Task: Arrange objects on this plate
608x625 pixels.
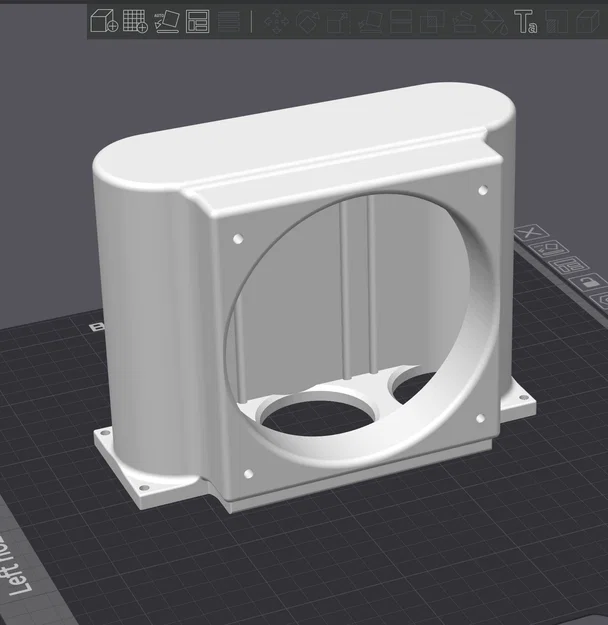Action: (x=569, y=265)
